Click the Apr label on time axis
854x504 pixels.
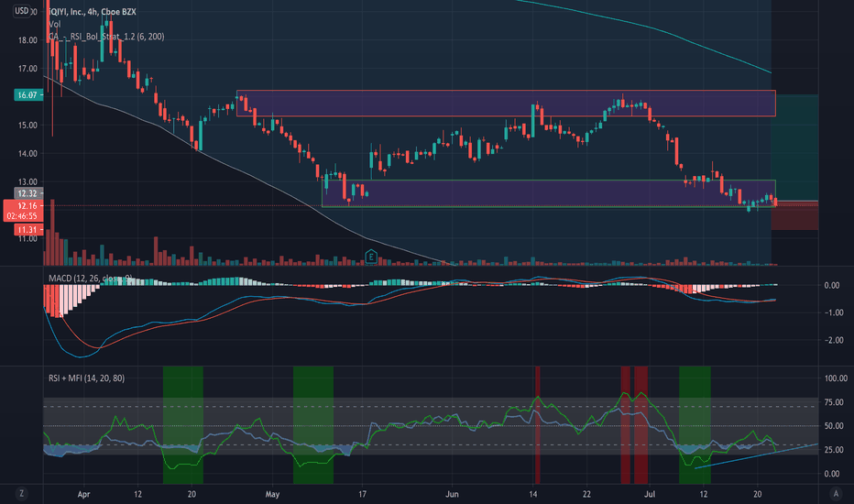tap(83, 494)
